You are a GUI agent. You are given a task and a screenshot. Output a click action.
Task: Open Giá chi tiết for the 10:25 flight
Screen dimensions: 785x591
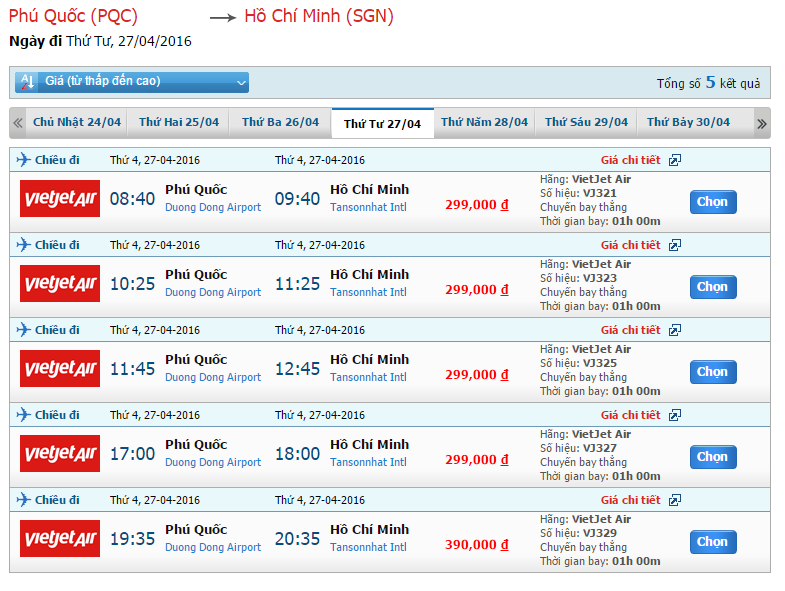[630, 245]
